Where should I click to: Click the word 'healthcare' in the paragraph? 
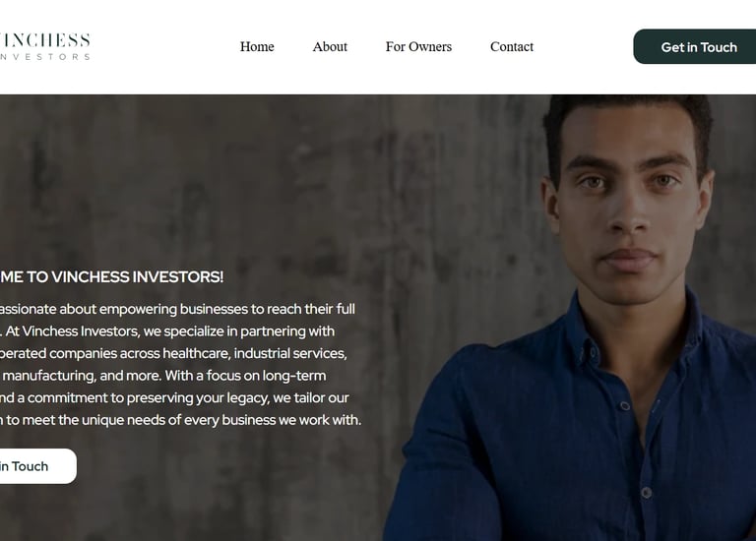click(x=197, y=353)
